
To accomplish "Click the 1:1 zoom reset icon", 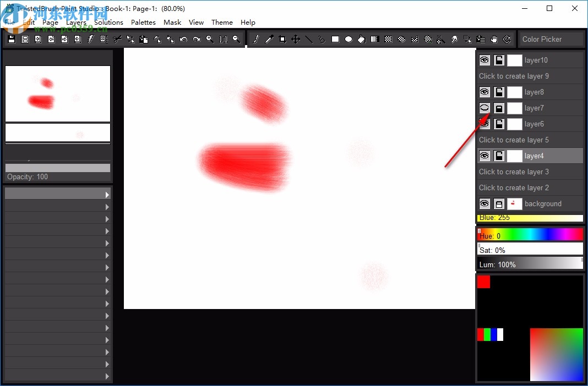I will pyautogui.click(x=223, y=40).
